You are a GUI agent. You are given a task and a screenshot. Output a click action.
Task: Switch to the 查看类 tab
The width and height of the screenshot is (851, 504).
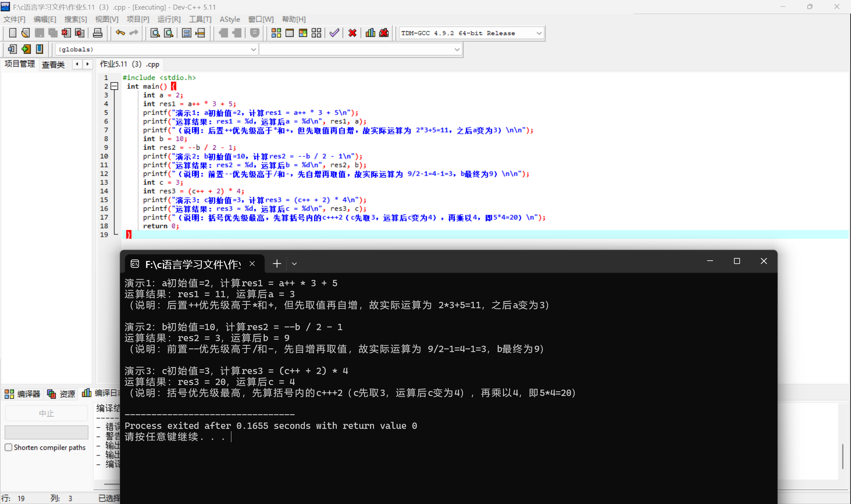[53, 64]
